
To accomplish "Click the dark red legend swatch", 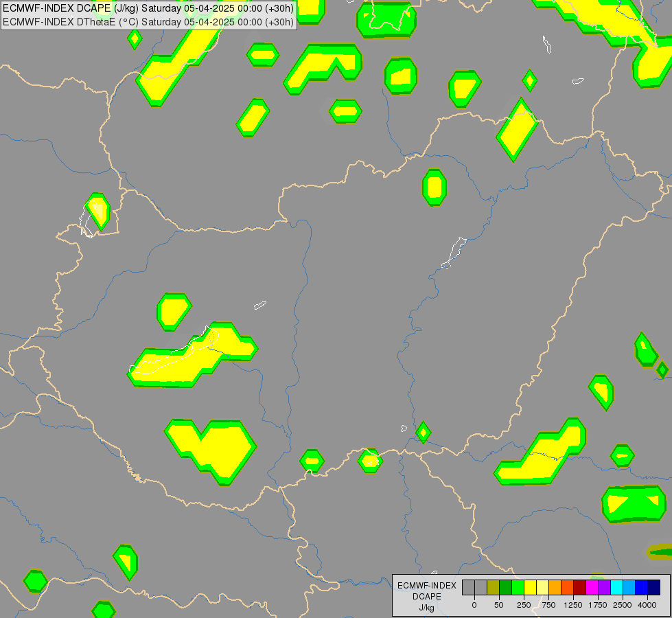I will (580, 587).
